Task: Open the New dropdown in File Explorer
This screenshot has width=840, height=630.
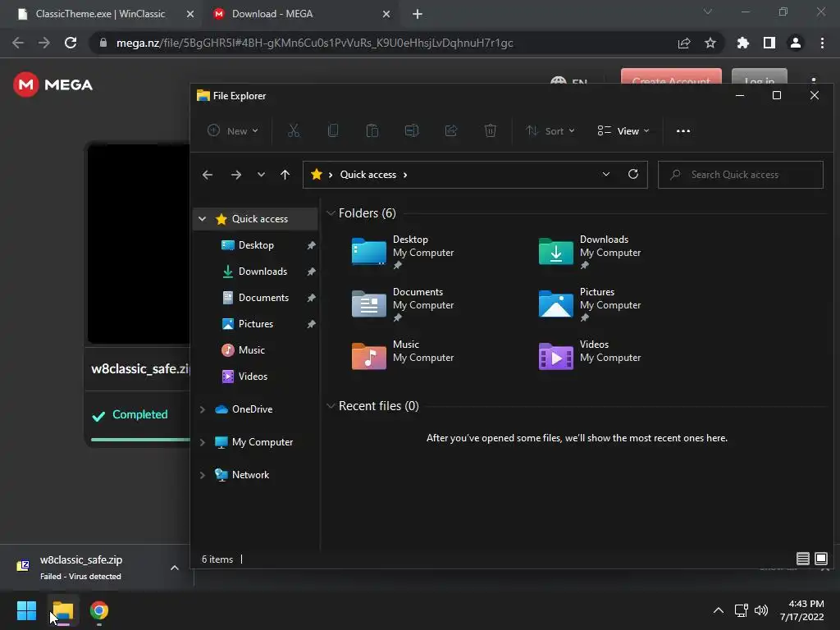Action: [x=233, y=130]
